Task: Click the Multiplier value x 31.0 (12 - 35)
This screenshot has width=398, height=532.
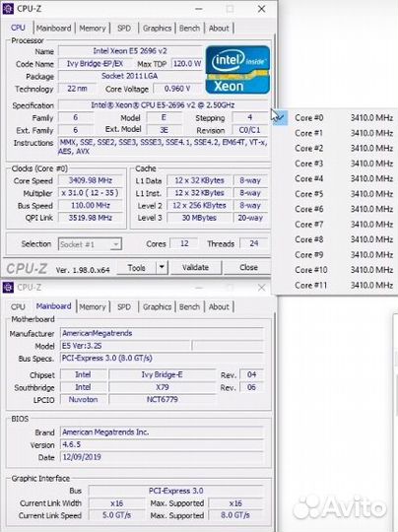Action: tap(91, 193)
